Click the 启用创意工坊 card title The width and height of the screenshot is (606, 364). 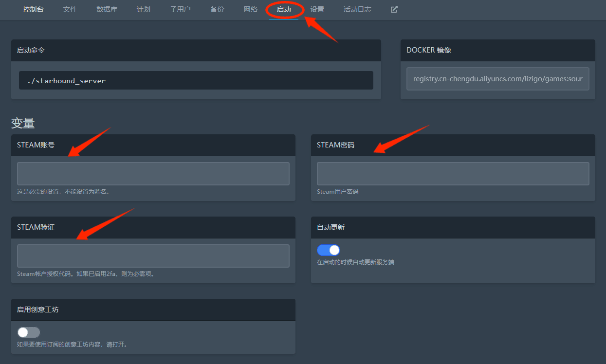(x=38, y=309)
